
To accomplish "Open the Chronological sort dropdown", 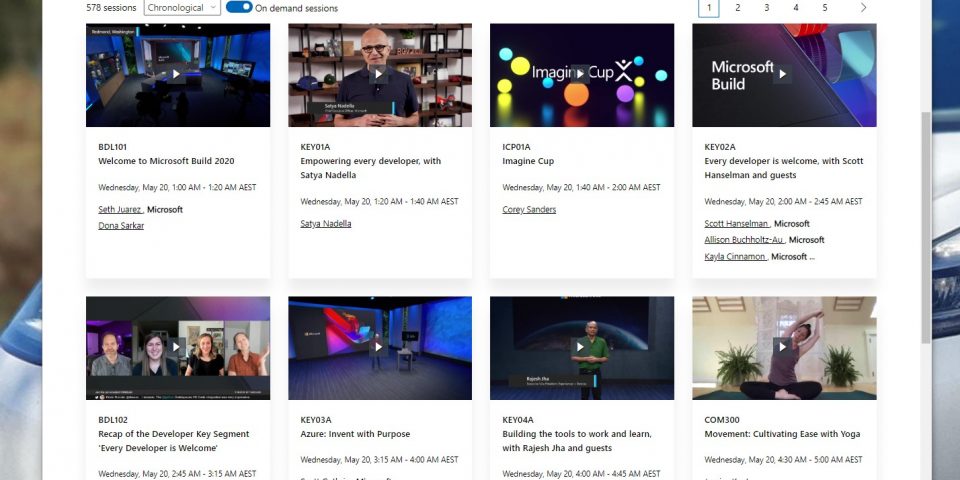I will pyautogui.click(x=182, y=7).
